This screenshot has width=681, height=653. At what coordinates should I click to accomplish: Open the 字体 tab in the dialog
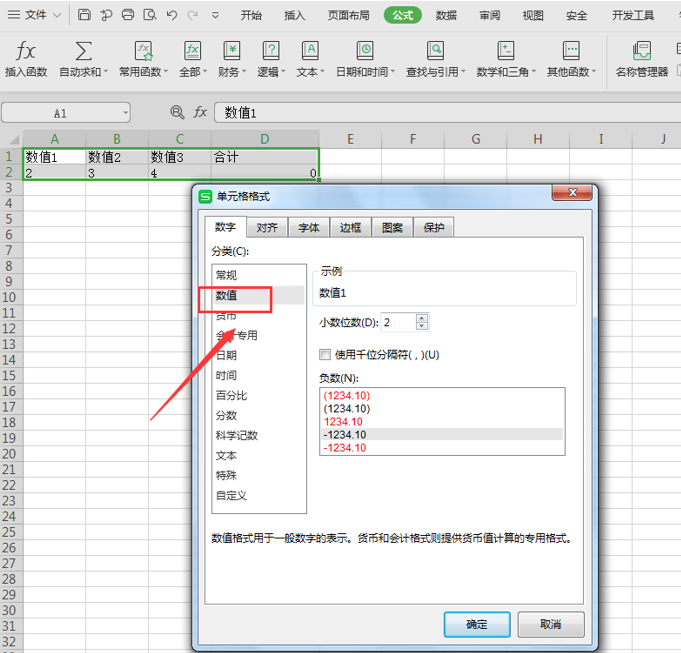(308, 228)
